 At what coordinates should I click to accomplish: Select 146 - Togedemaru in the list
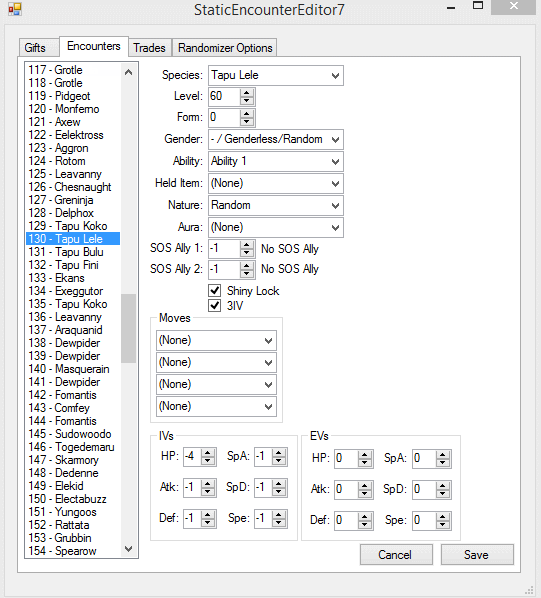pyautogui.click(x=73, y=447)
